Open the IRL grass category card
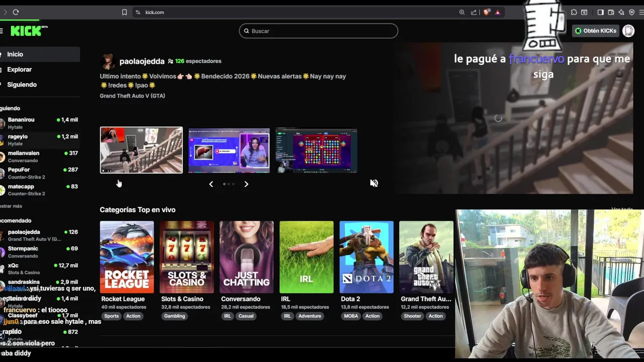 [306, 257]
